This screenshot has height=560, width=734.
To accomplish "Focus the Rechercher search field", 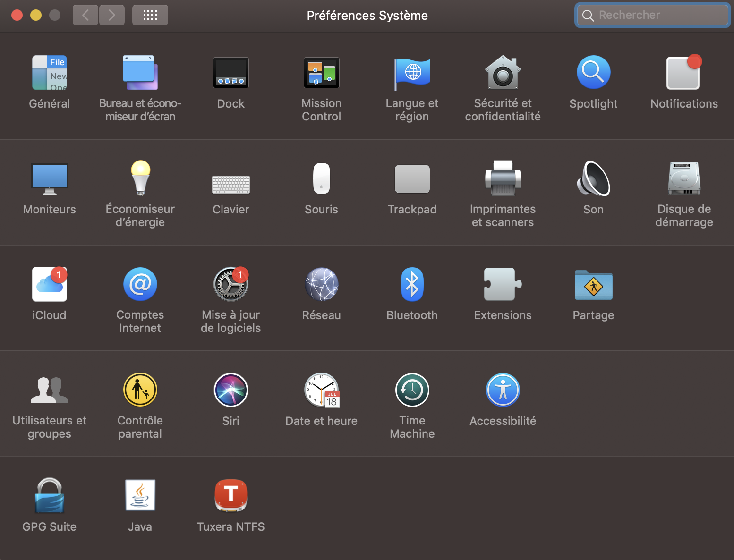I will [x=653, y=15].
